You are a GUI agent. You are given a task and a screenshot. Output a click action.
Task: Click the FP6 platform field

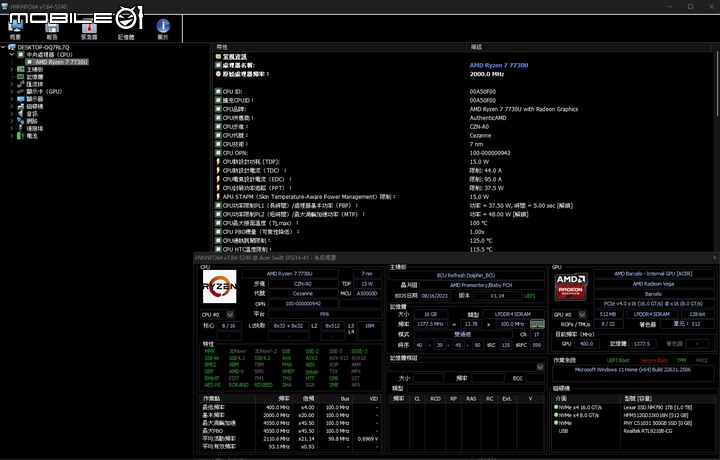324,314
